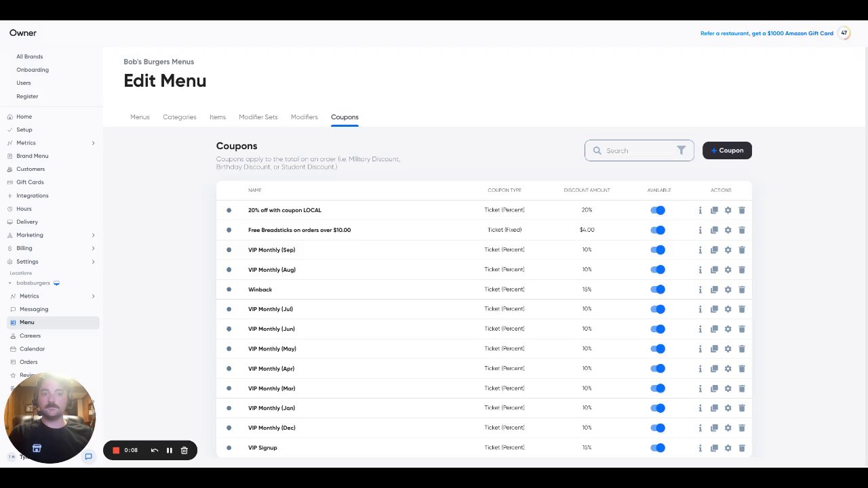Duplicate the VIP Monthly (Sep) coupon
The height and width of the screenshot is (488, 868).
pos(714,250)
